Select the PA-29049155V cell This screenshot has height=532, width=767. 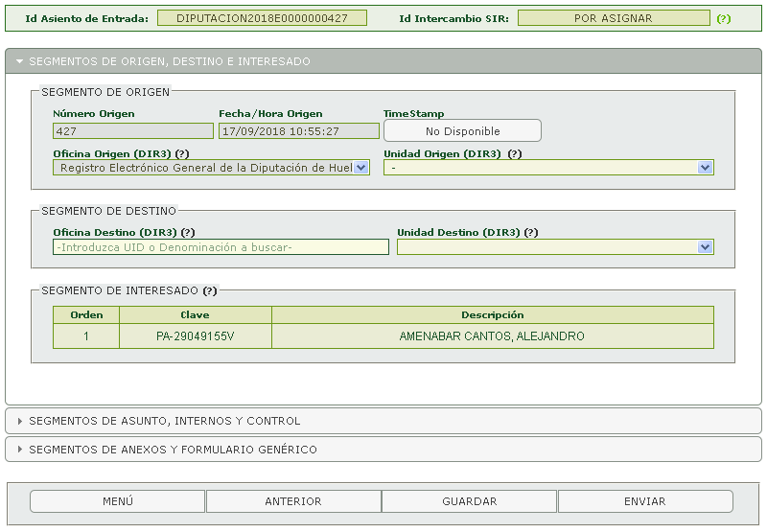tap(196, 336)
